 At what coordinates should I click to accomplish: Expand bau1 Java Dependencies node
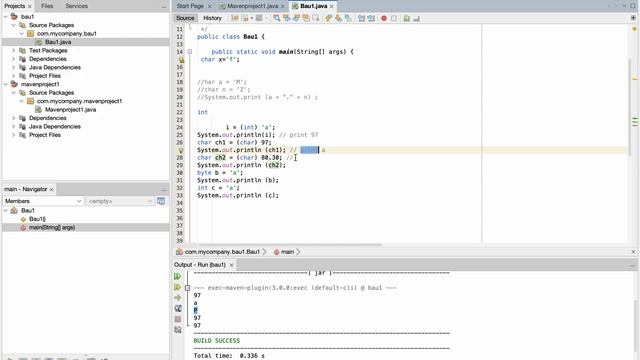(13, 67)
